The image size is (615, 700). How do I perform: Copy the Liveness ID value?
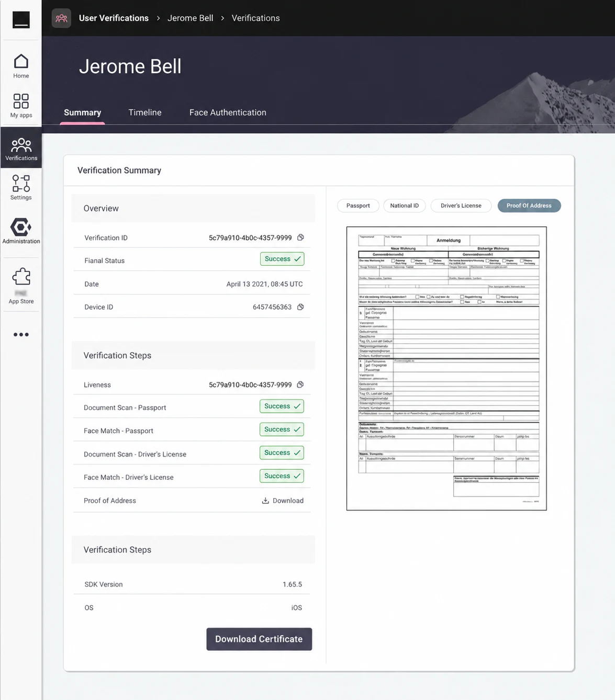(x=300, y=385)
